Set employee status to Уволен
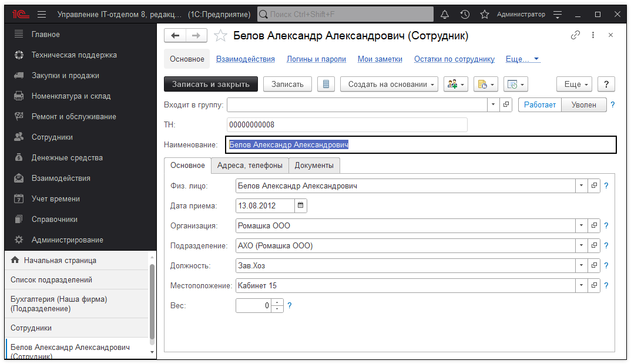This screenshot has width=631, height=364. pos(584,105)
